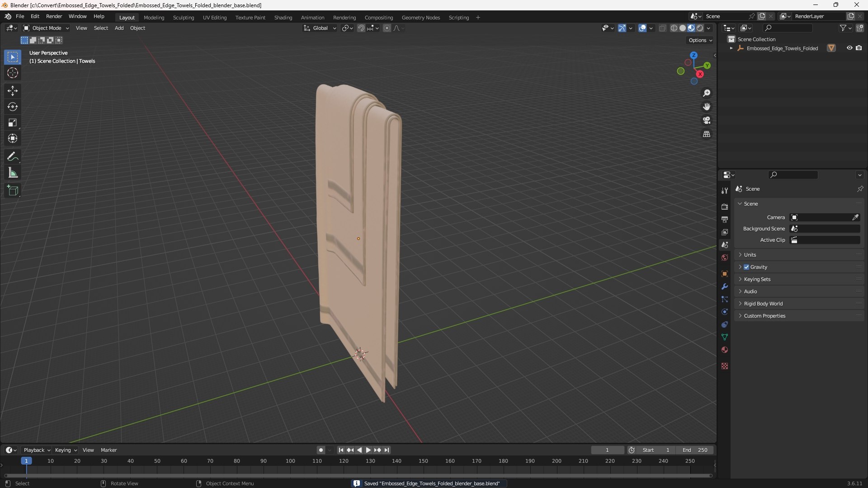Select the Scale tool
The height and width of the screenshot is (488, 868).
(13, 122)
